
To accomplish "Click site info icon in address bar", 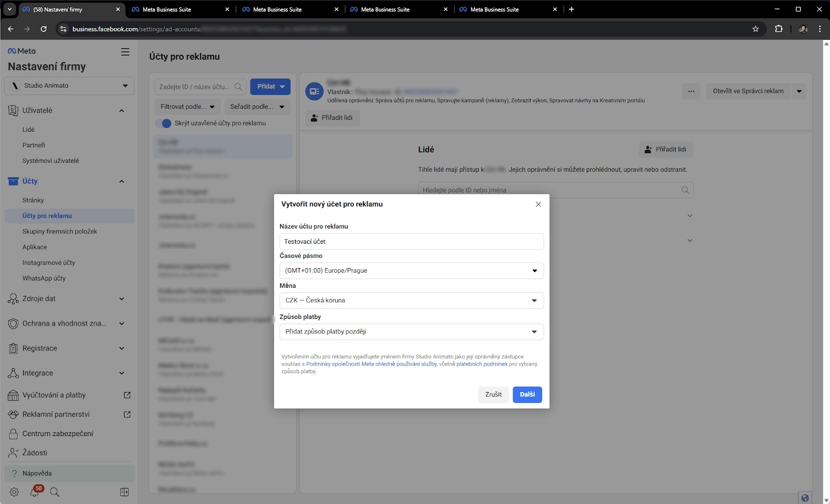I will coord(63,29).
